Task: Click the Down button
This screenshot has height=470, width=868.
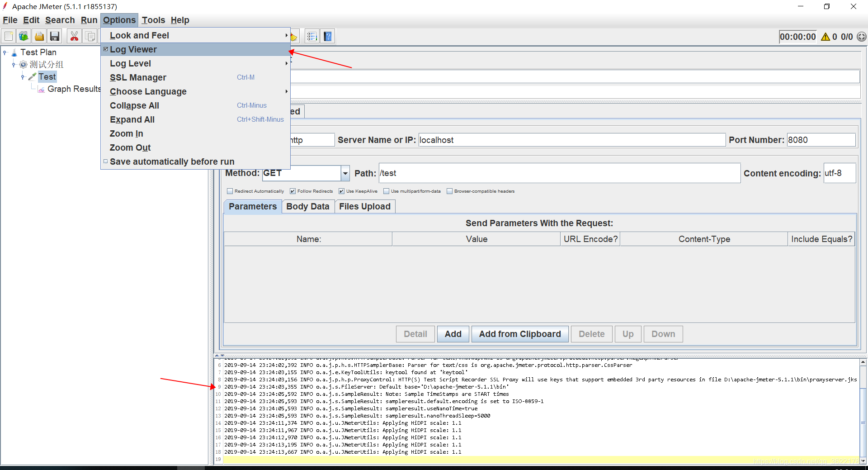Action: pos(663,334)
